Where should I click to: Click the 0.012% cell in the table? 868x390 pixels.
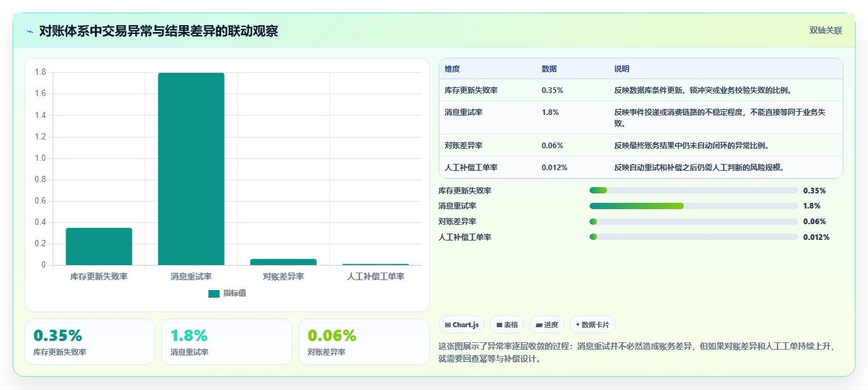[554, 168]
